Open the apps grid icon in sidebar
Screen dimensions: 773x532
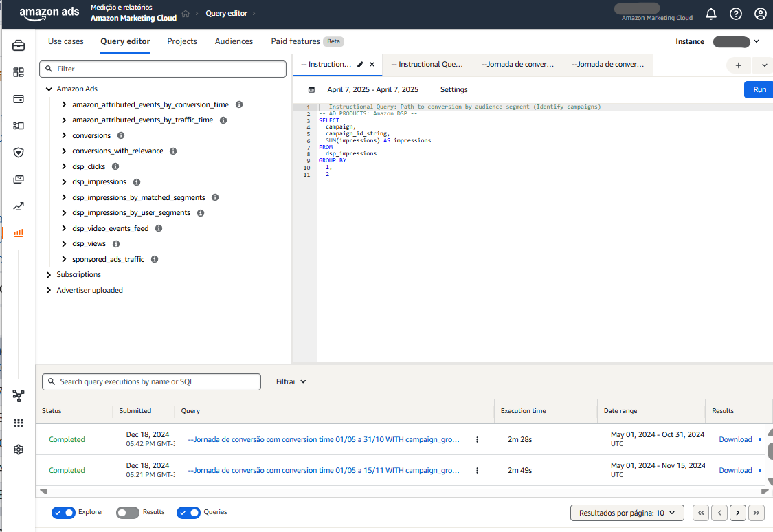click(x=19, y=423)
